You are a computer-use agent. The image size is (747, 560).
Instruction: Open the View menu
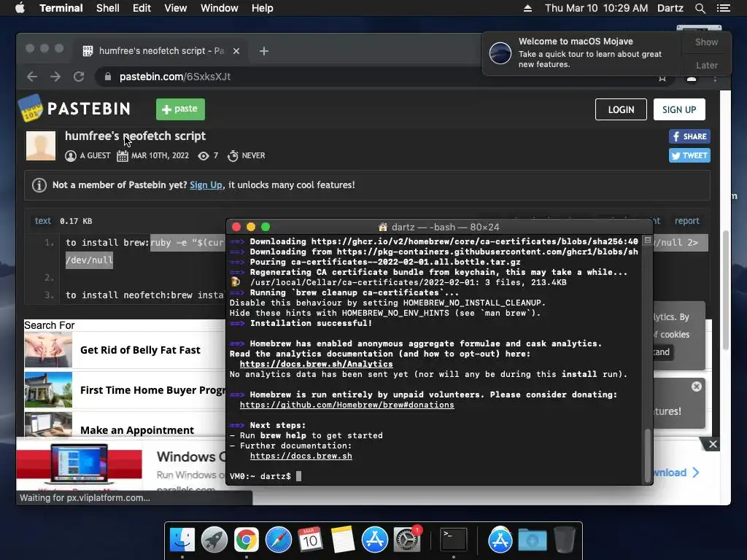coord(175,8)
